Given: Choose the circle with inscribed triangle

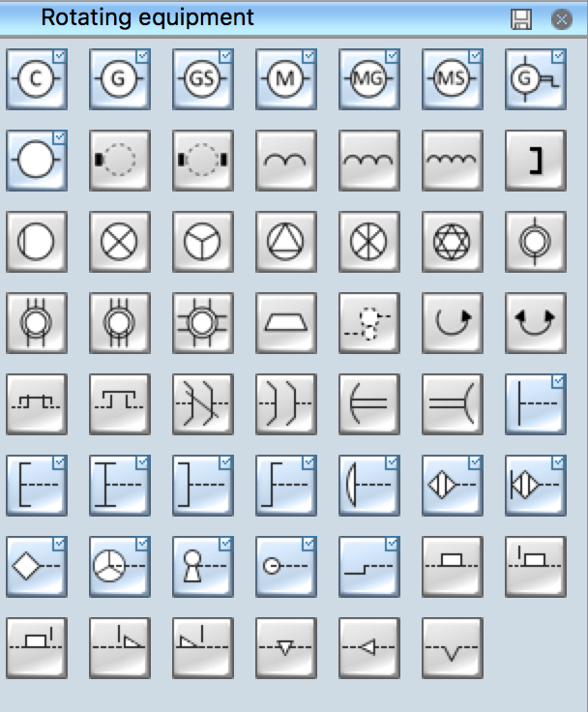Looking at the screenshot, I should (286, 242).
